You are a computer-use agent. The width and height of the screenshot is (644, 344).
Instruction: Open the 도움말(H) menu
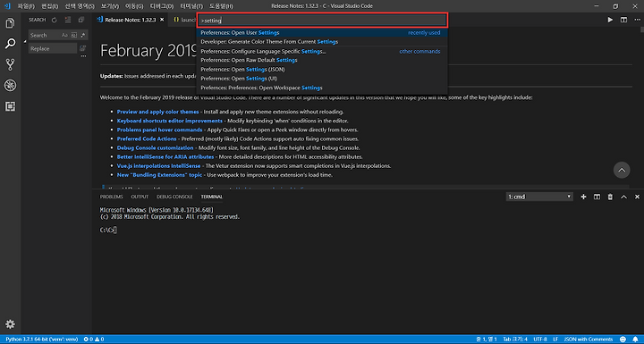click(221, 6)
